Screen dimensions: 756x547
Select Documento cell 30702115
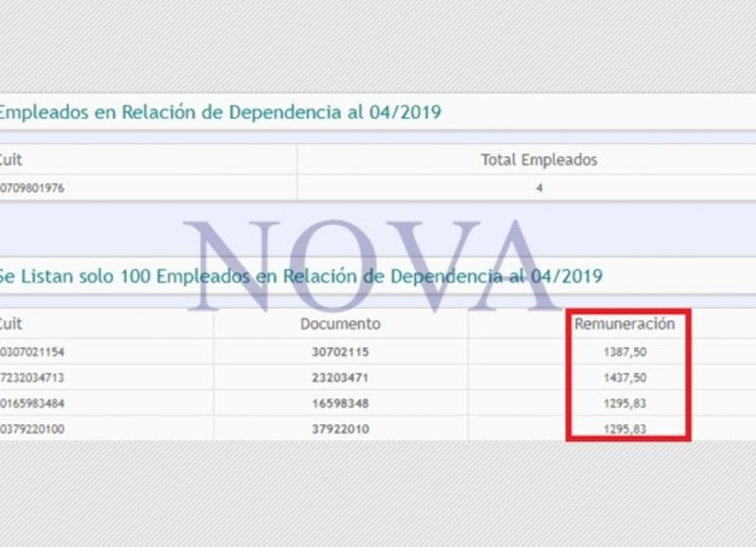pyautogui.click(x=340, y=351)
